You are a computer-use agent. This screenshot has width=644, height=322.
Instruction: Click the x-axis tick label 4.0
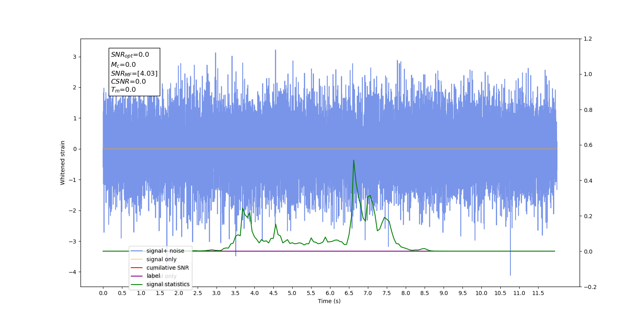254,293
